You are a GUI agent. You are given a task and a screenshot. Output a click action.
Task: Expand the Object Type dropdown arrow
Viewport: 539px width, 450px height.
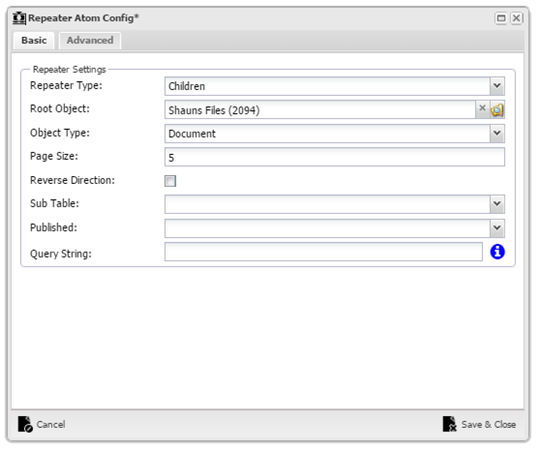(x=497, y=133)
